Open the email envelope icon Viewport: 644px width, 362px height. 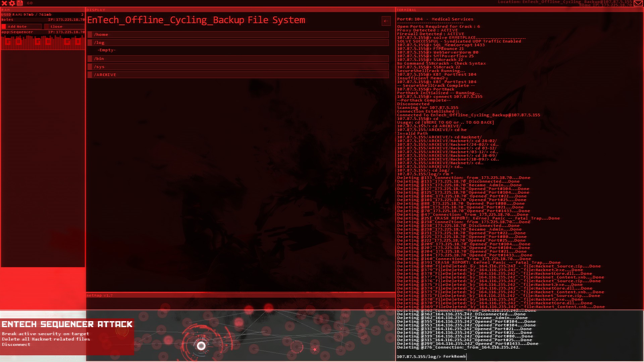638,3
